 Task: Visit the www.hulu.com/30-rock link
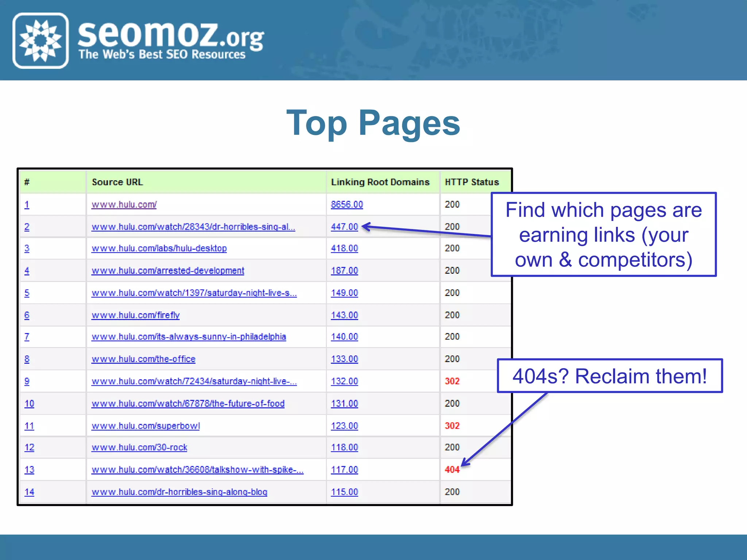click(x=139, y=447)
